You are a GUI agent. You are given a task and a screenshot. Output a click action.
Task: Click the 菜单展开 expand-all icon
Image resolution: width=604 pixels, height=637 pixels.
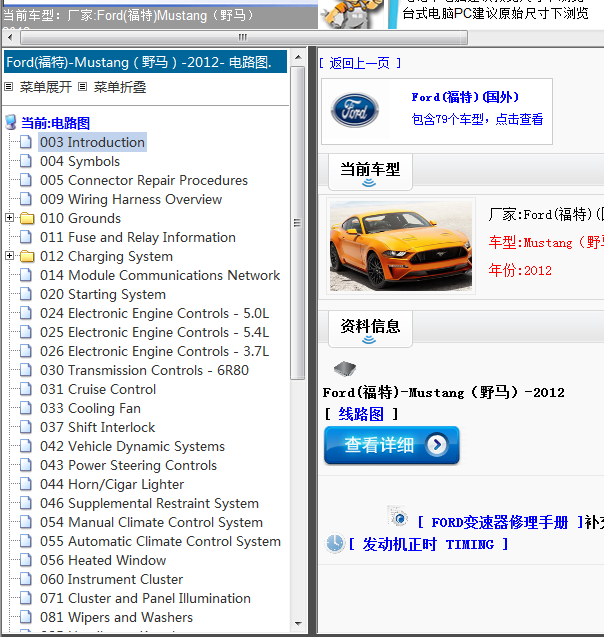pos(9,87)
